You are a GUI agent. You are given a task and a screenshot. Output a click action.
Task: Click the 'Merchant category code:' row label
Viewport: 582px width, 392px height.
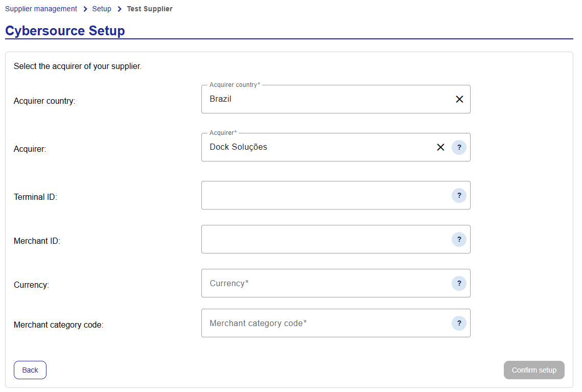[59, 325]
